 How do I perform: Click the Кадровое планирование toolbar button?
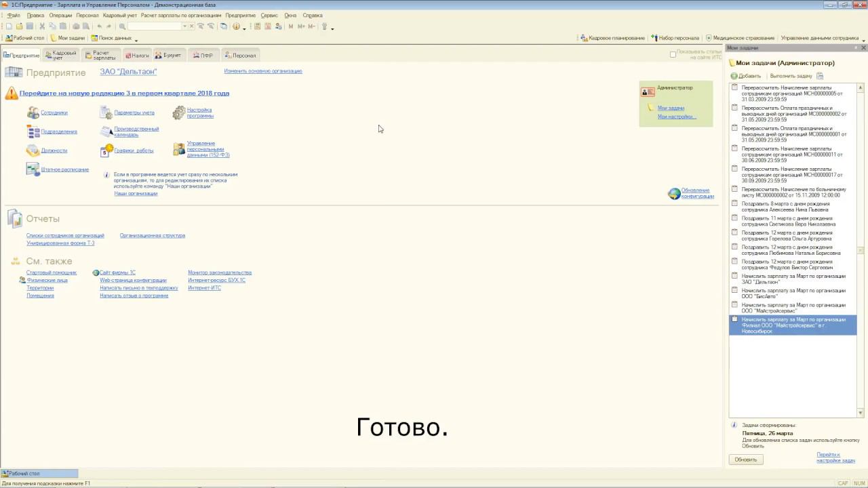pyautogui.click(x=612, y=38)
